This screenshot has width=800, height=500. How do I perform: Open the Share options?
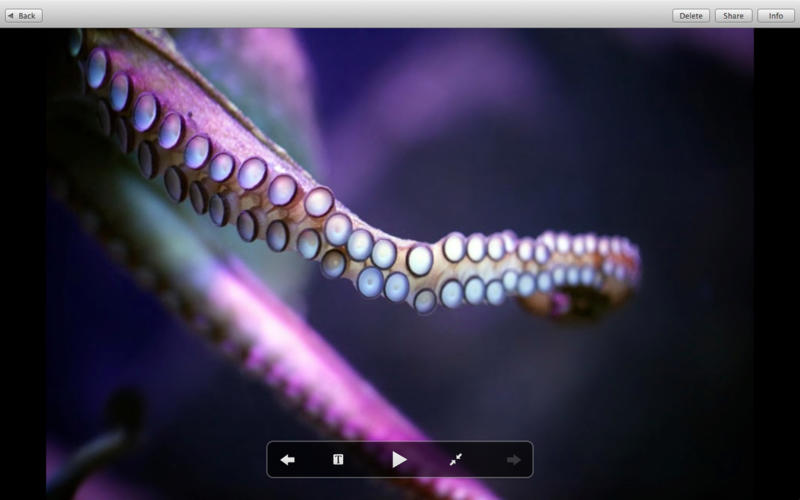[733, 16]
